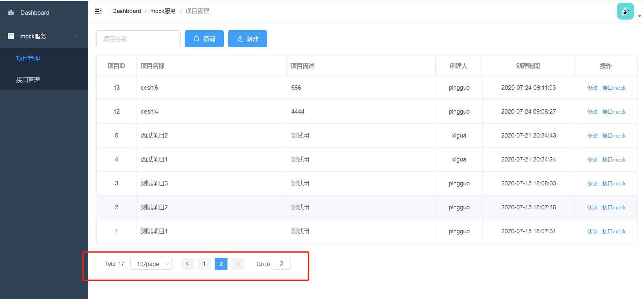Viewport: 644px width, 299px height.
Task: Open 接口mock for 测试项目3
Action: [x=614, y=183]
